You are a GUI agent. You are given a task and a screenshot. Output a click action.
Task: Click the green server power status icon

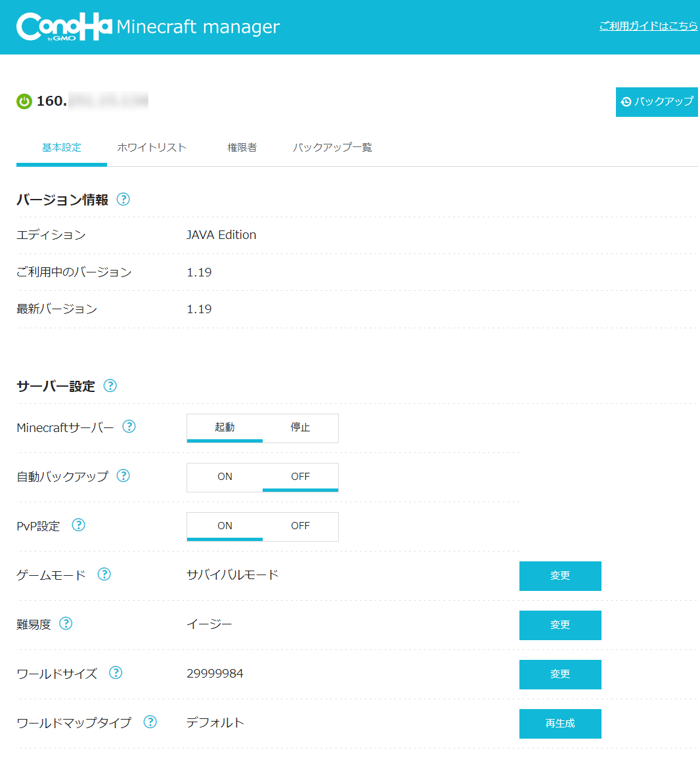click(24, 101)
